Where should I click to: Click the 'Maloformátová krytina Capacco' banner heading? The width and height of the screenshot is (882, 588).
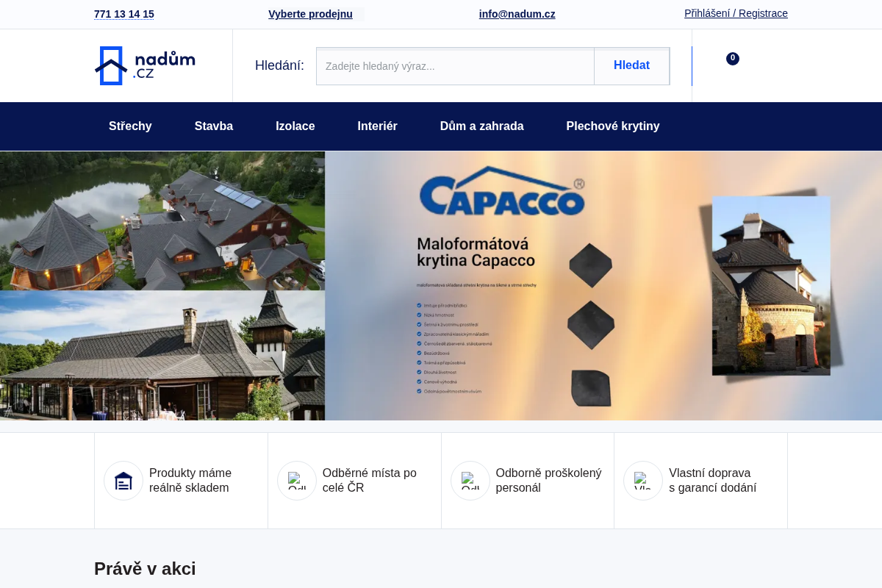tap(476, 252)
